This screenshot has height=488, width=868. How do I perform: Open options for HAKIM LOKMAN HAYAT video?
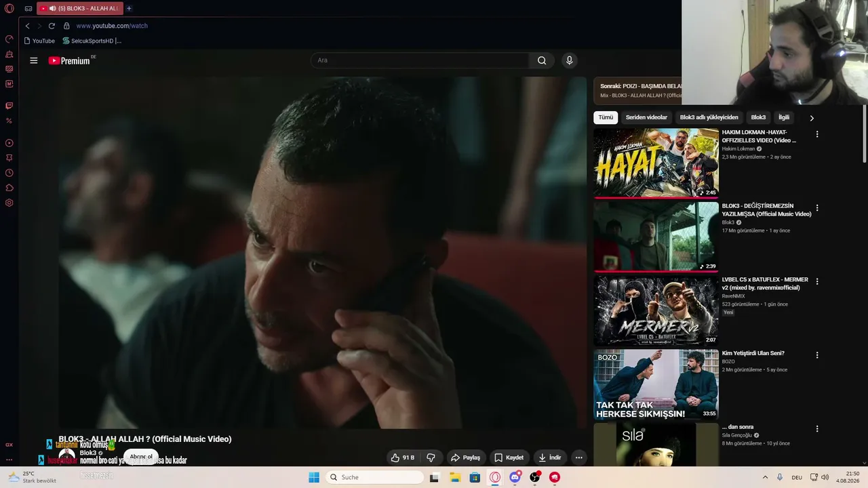coord(817,134)
